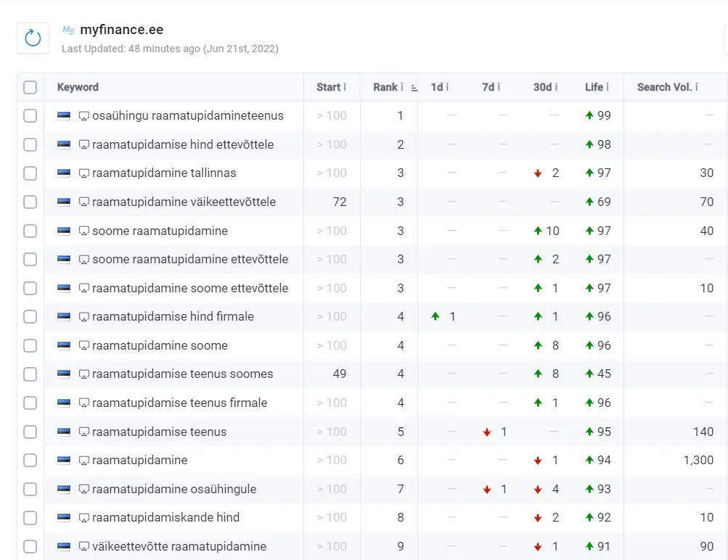Click the info icon next to 1d column

[447, 87]
